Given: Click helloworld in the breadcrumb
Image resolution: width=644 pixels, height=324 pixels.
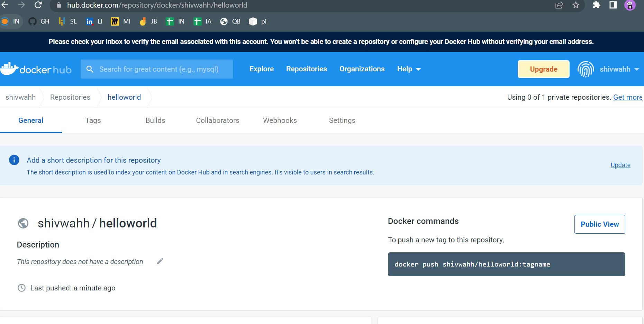Looking at the screenshot, I should 124,97.
